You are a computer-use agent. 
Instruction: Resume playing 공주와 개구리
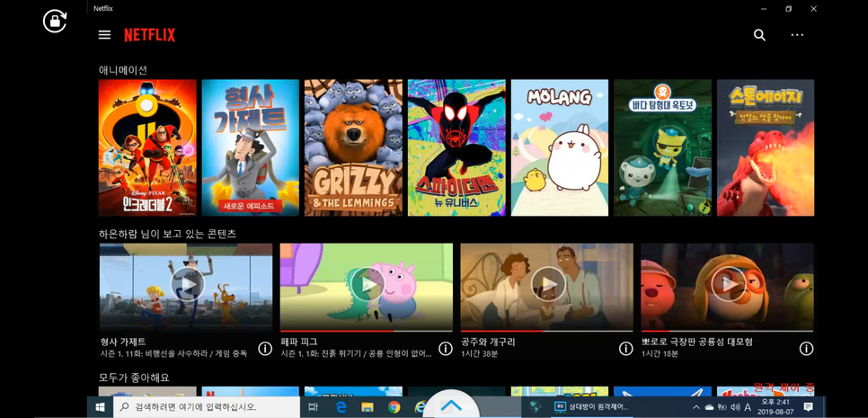click(x=548, y=284)
